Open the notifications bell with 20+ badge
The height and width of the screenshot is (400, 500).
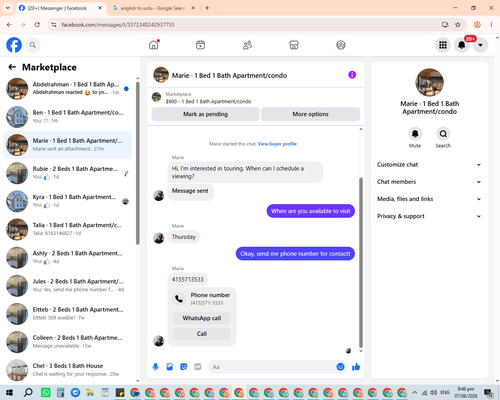click(x=462, y=45)
